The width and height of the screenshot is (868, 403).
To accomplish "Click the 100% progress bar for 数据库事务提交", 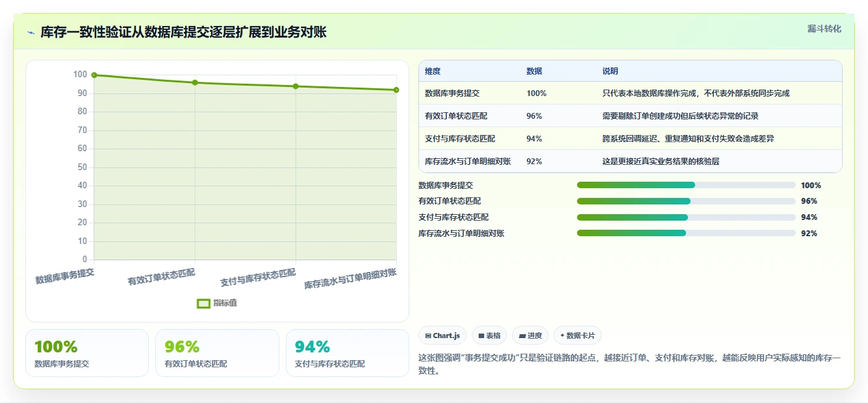I will (686, 185).
